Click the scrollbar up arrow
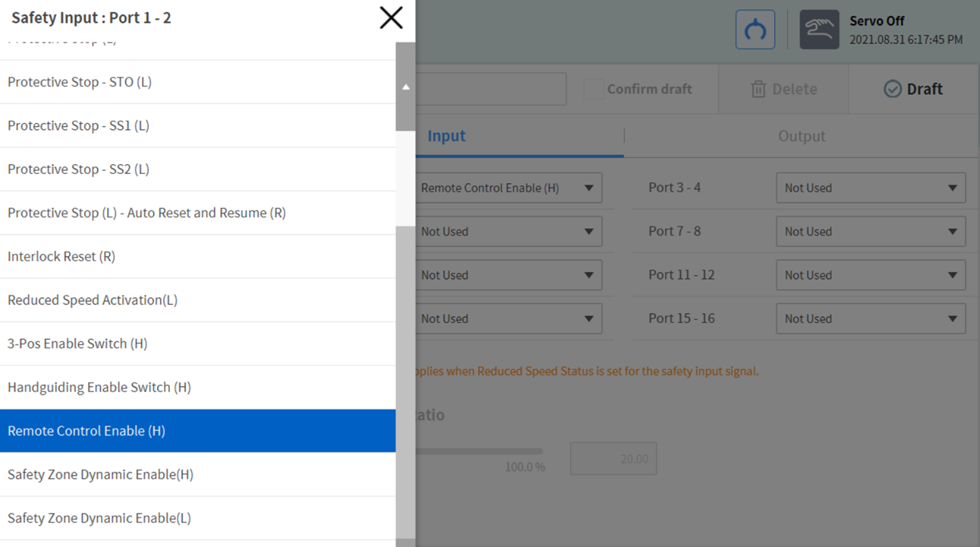The image size is (980, 547). [405, 87]
